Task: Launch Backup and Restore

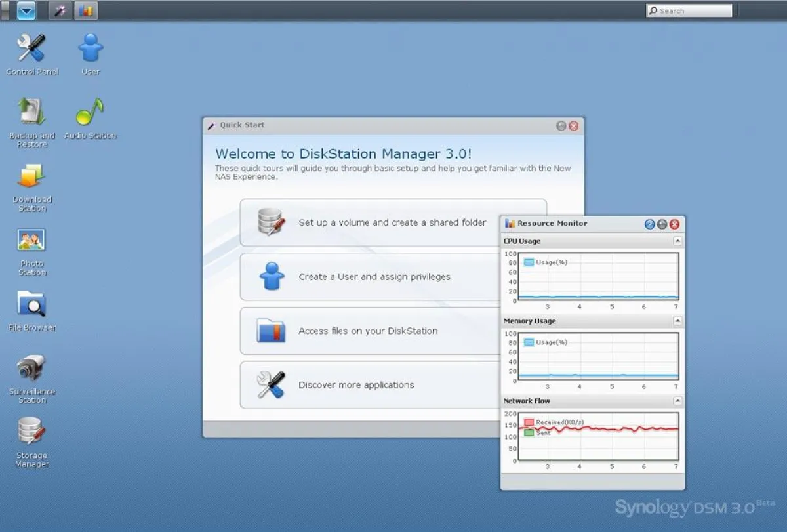Action: tap(31, 113)
